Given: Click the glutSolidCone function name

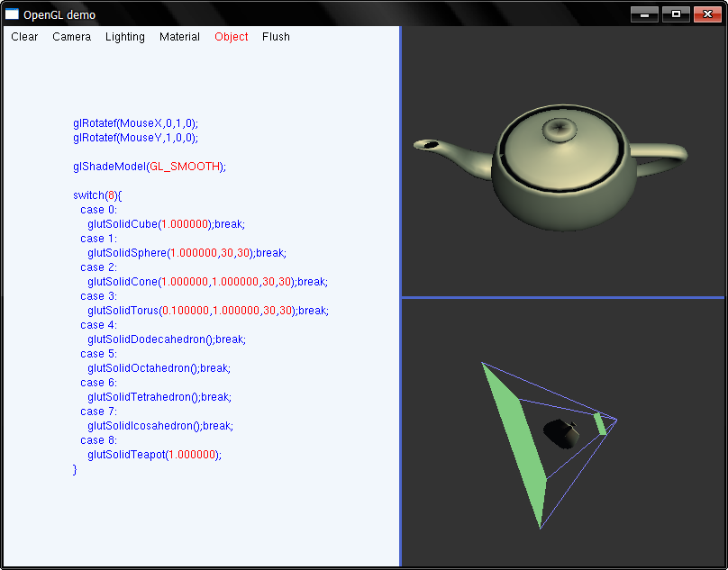Looking at the screenshot, I should 123,282.
